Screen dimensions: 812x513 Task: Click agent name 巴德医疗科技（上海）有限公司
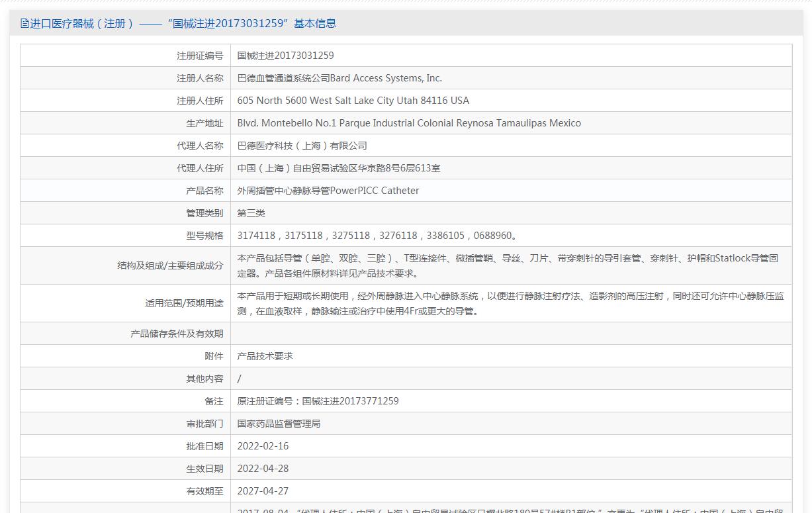click(302, 146)
